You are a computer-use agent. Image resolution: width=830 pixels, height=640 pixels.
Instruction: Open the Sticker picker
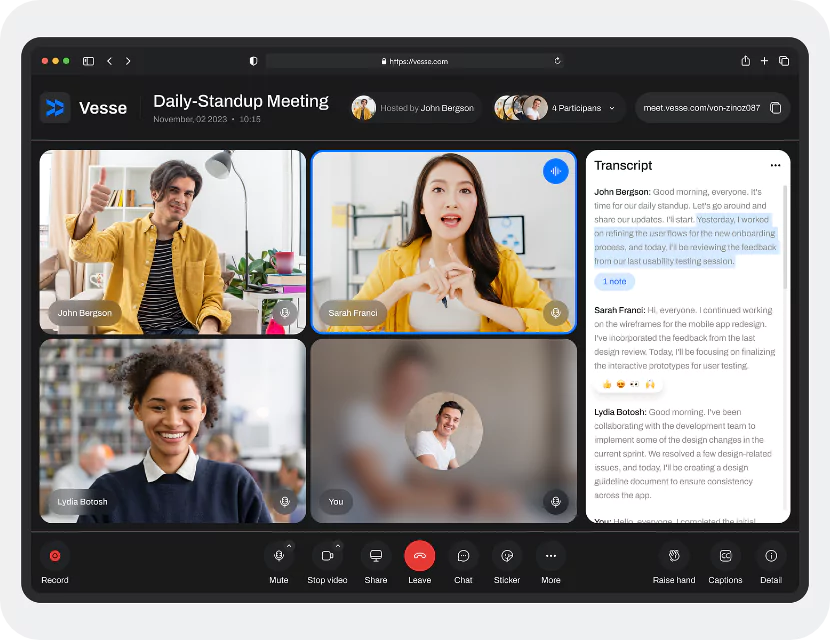coord(507,556)
